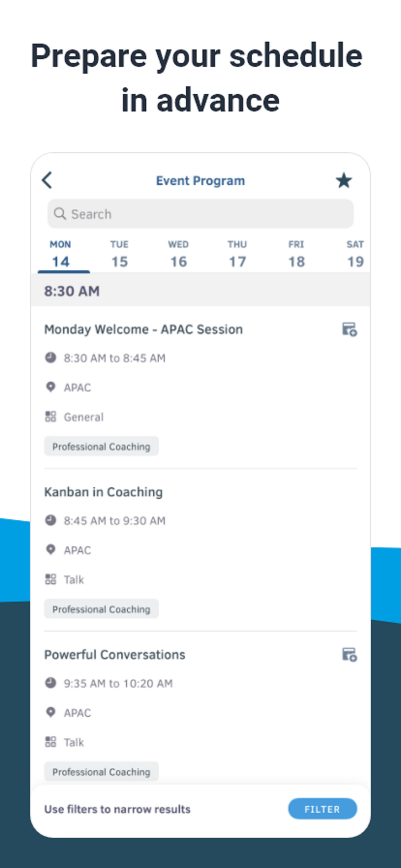Open the WED 16 day tab
401x868 pixels.
178,254
